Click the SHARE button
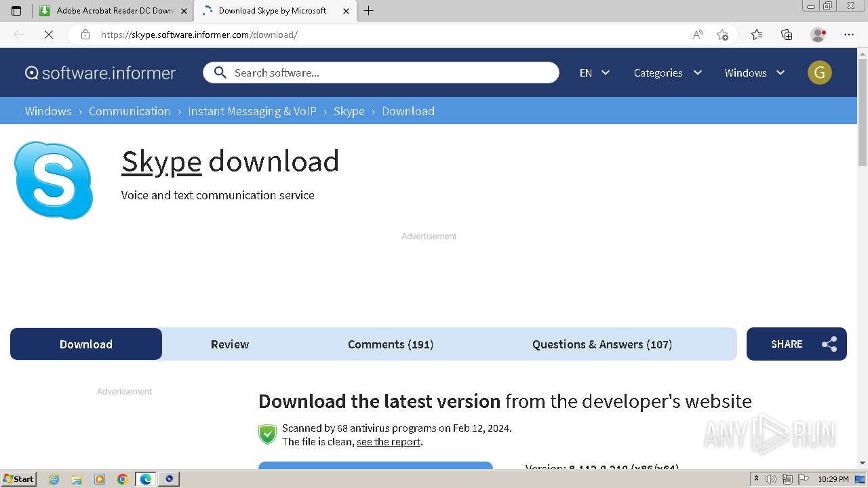Image resolution: width=868 pixels, height=488 pixels. (797, 344)
